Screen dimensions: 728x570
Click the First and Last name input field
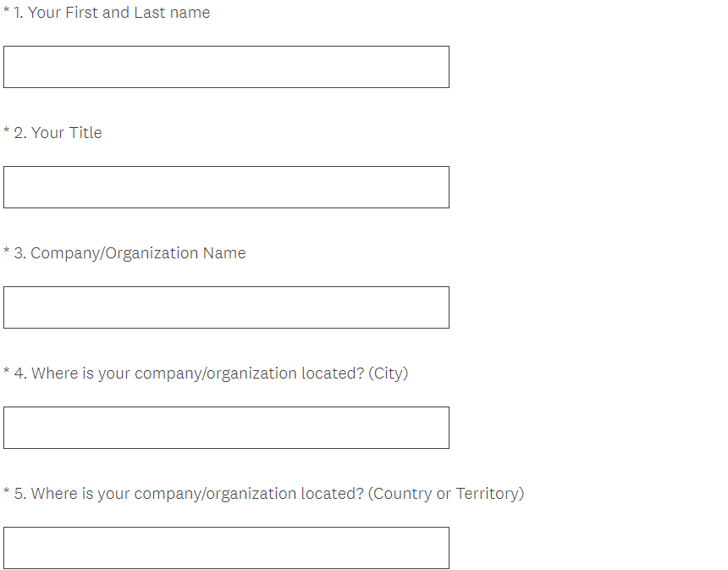click(x=226, y=67)
